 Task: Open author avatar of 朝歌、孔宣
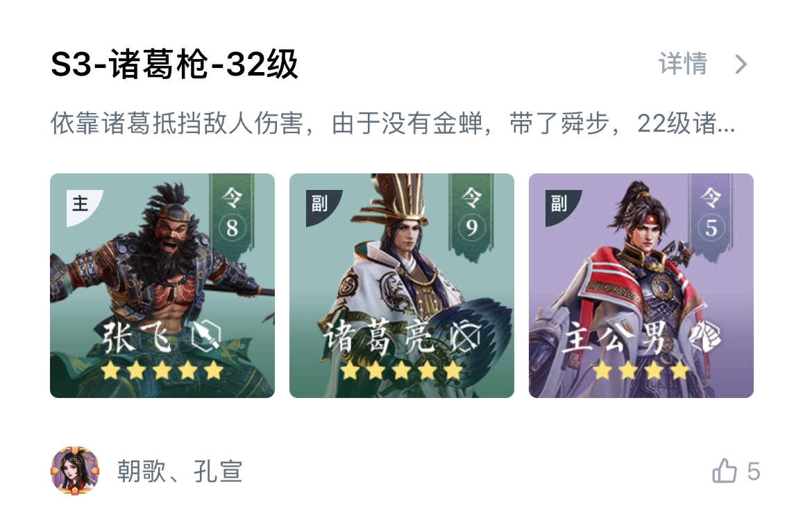coord(75,471)
